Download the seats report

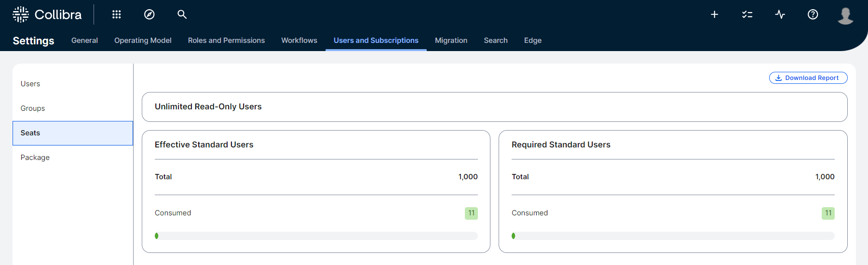(x=808, y=78)
